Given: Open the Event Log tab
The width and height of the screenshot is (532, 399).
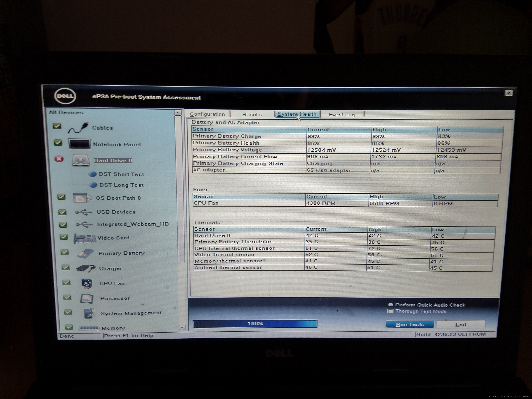Looking at the screenshot, I should (342, 115).
